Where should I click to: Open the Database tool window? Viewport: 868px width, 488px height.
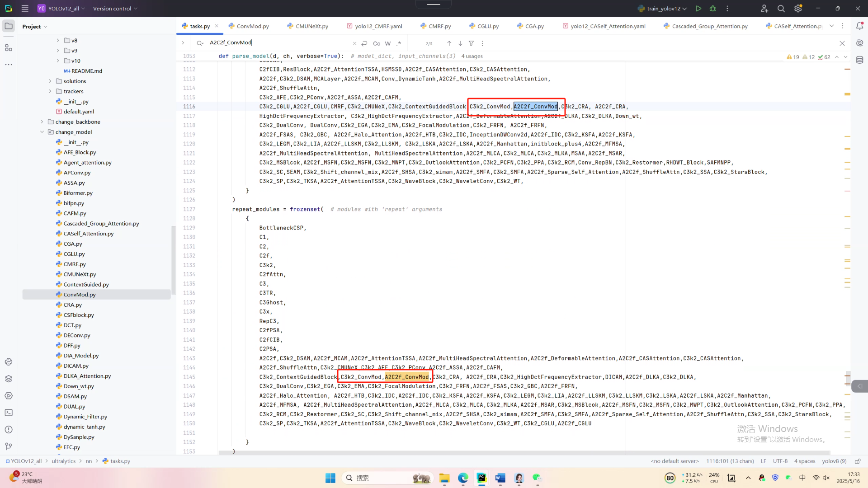click(x=859, y=60)
